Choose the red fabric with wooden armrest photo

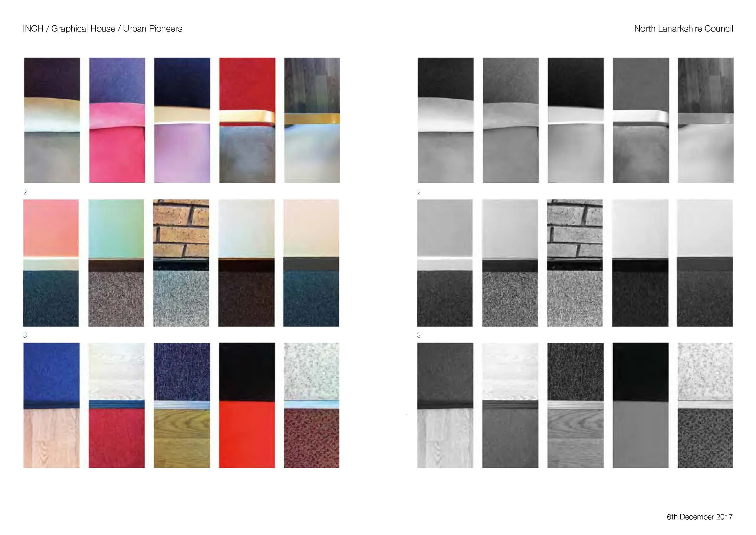coord(247,120)
